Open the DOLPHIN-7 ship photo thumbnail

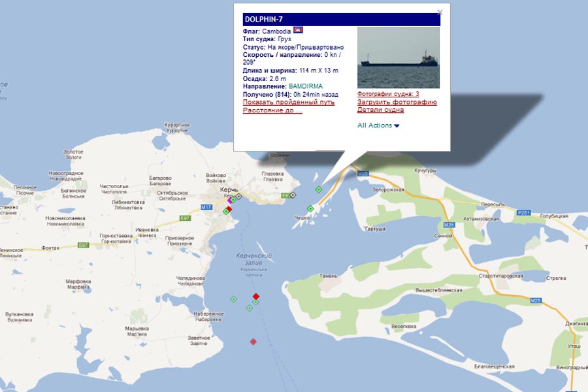point(399,57)
